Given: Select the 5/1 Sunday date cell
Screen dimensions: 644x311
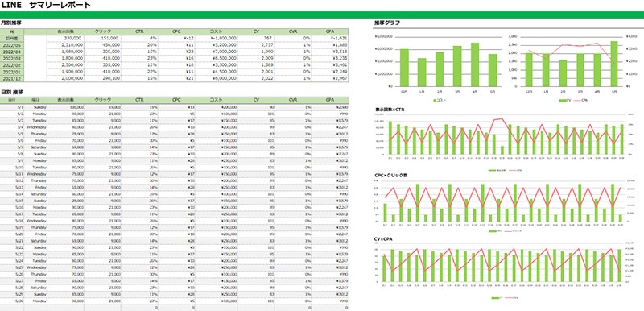Looking at the screenshot, I should coord(12,107).
